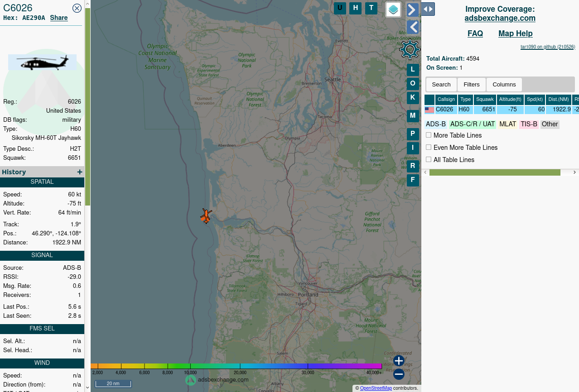This screenshot has height=392, width=579.
Task: Toggle the K map option button
Action: 413,98
